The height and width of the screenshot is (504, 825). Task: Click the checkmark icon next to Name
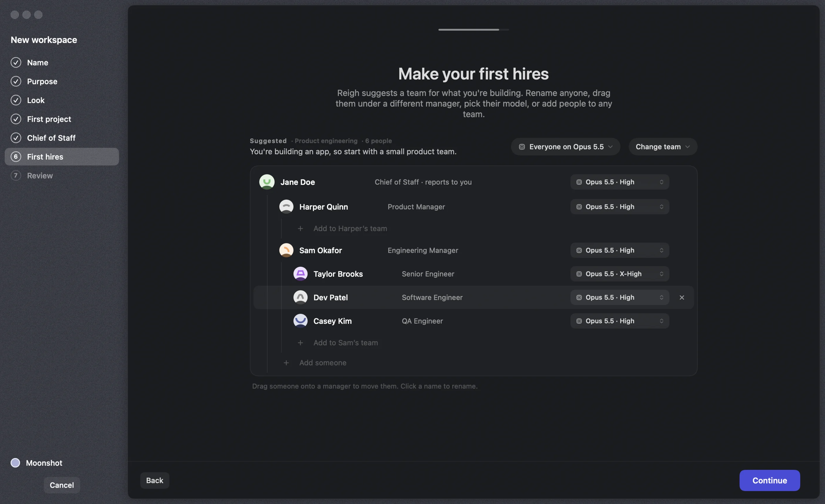16,62
